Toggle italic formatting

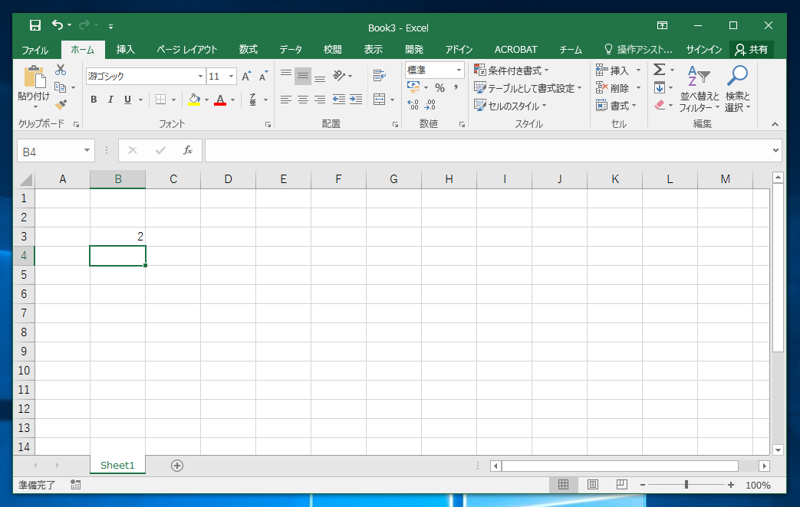pyautogui.click(x=110, y=99)
